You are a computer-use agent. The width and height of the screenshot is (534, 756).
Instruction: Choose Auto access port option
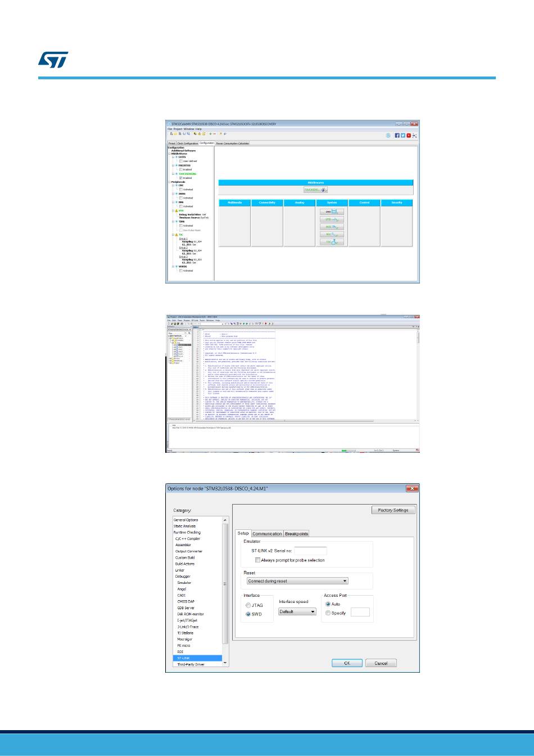coord(328,604)
